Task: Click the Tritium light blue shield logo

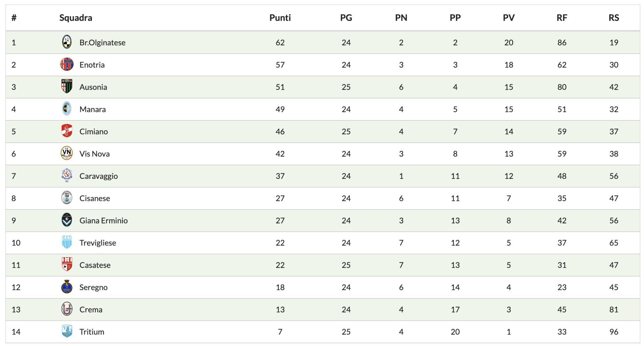Action: [67, 331]
